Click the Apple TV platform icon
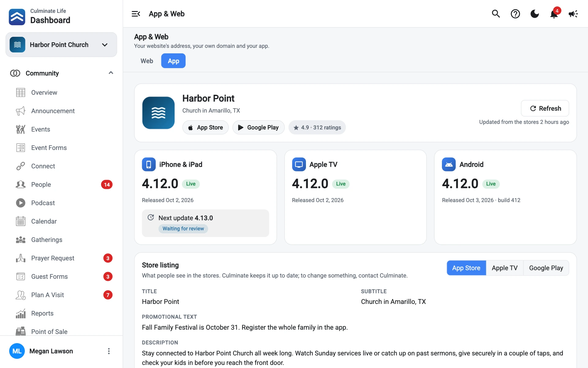Viewport: 588px width, 368px height. [299, 164]
